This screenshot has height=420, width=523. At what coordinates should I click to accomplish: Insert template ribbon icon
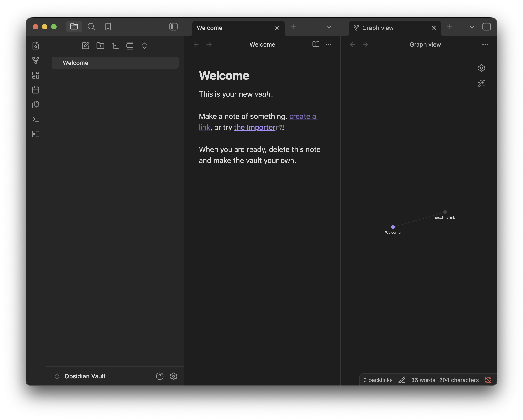(36, 105)
